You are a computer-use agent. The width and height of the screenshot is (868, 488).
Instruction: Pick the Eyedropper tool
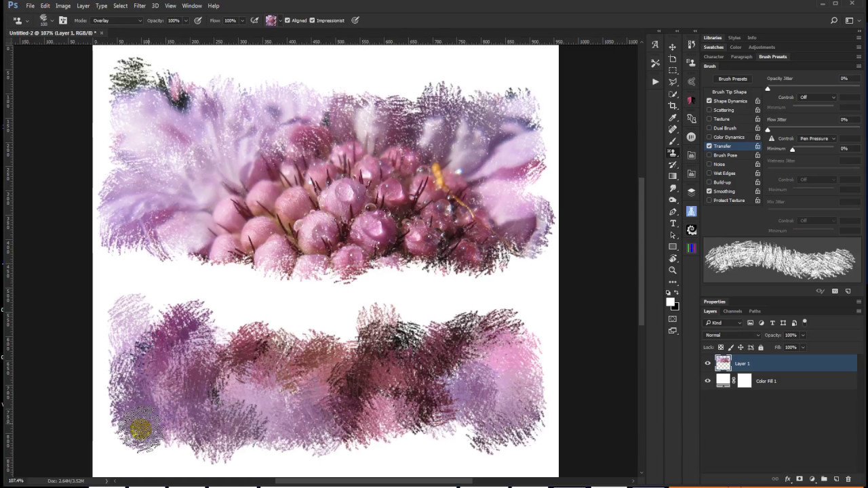tap(673, 117)
